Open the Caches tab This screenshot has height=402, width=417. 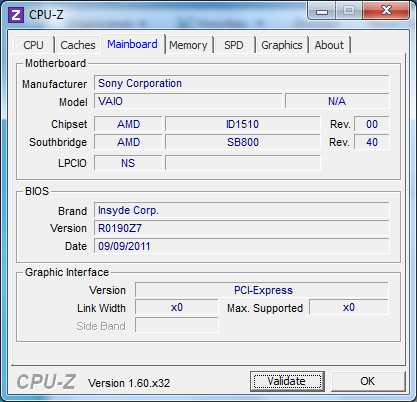click(x=78, y=45)
